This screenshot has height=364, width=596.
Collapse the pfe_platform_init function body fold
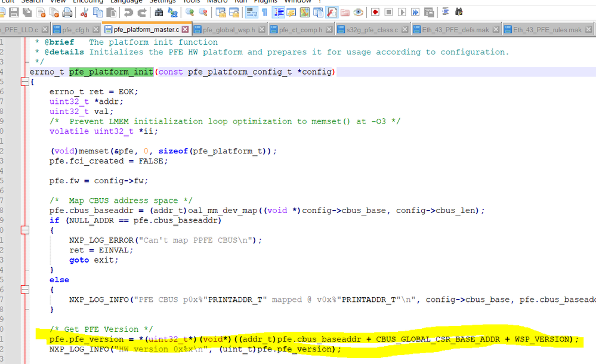24,82
